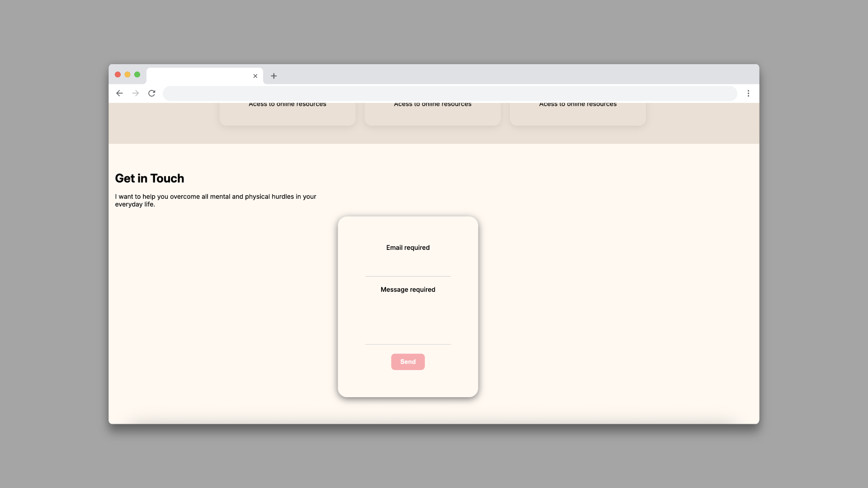
Task: Minimize the window with the yellow button
Action: click(127, 75)
